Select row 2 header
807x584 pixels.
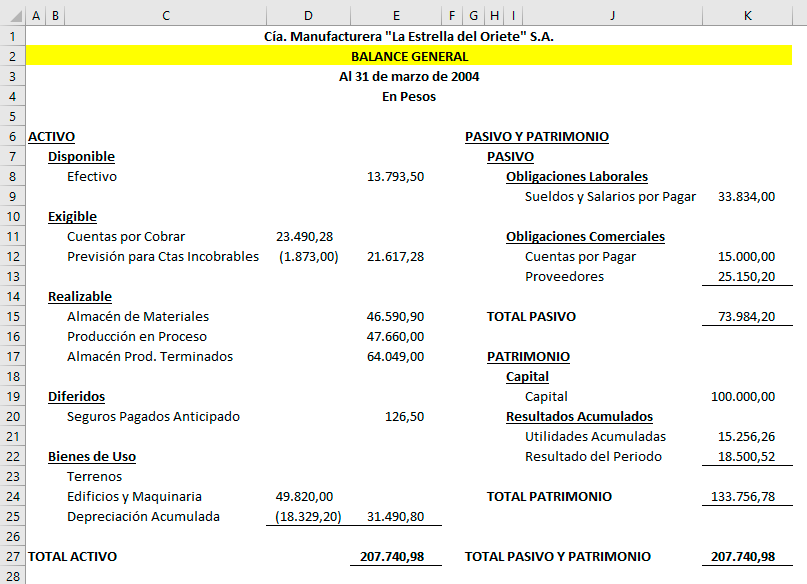(12, 56)
